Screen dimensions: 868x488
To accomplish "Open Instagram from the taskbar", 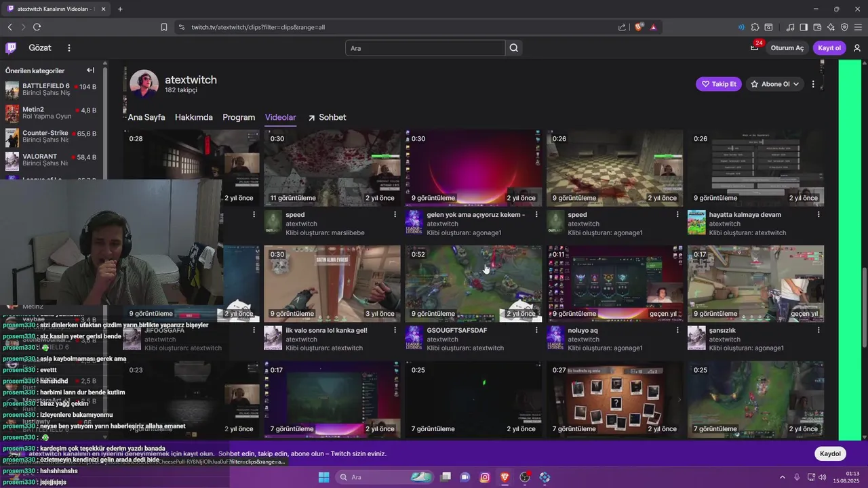I will click(485, 477).
